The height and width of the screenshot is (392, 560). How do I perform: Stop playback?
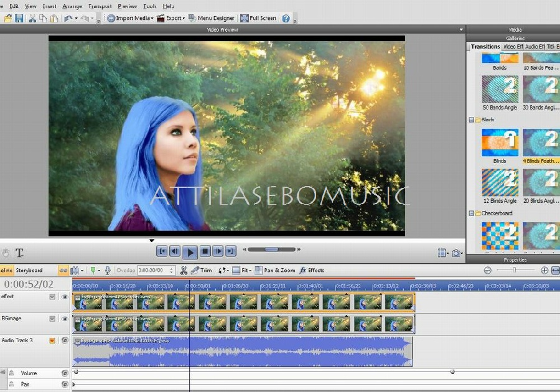coord(205,251)
